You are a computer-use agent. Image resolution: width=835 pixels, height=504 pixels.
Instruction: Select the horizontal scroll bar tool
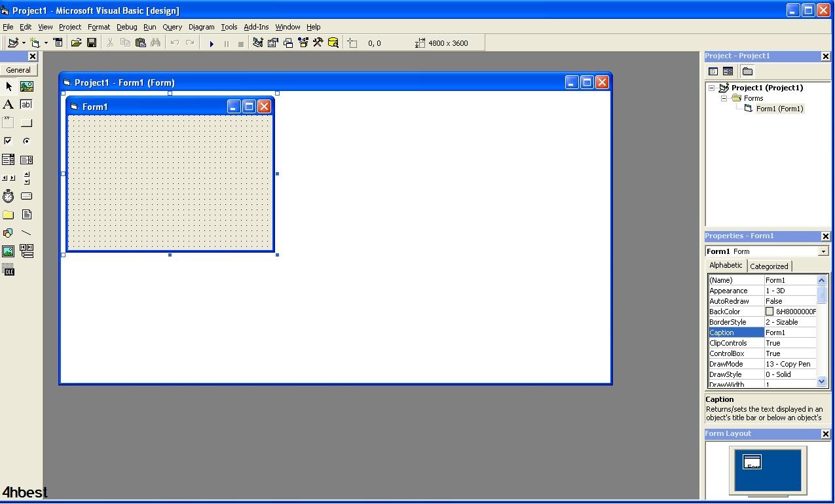point(9,178)
